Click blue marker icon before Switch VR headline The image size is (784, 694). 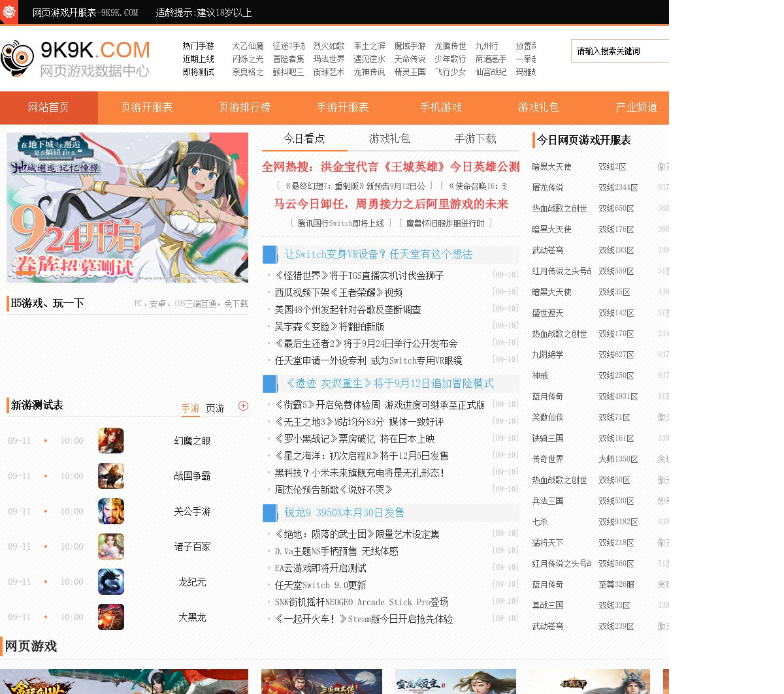click(x=270, y=255)
